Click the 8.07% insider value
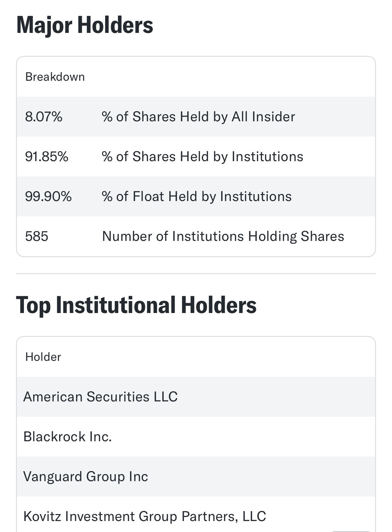This screenshot has width=392, height=532. (44, 117)
